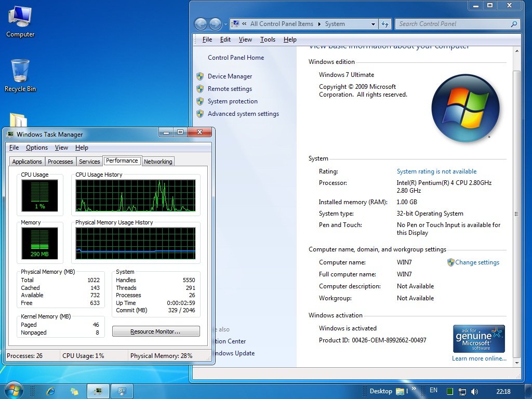Click the Resource Monitor button
Screen dimensions: 532x399
pyautogui.click(x=156, y=331)
